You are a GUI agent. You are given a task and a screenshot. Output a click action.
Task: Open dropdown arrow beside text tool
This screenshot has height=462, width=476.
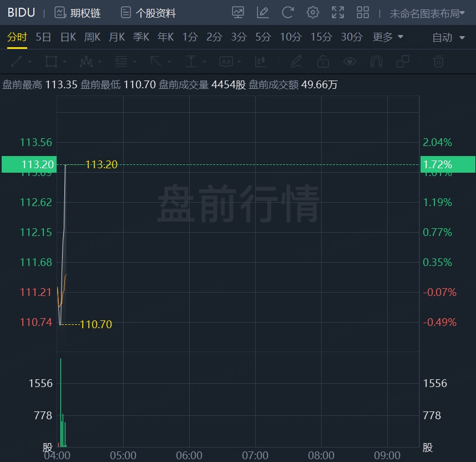pyautogui.click(x=240, y=62)
